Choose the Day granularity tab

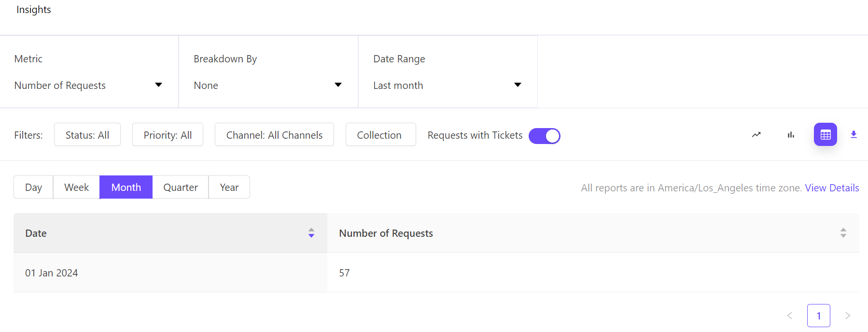coord(33,188)
